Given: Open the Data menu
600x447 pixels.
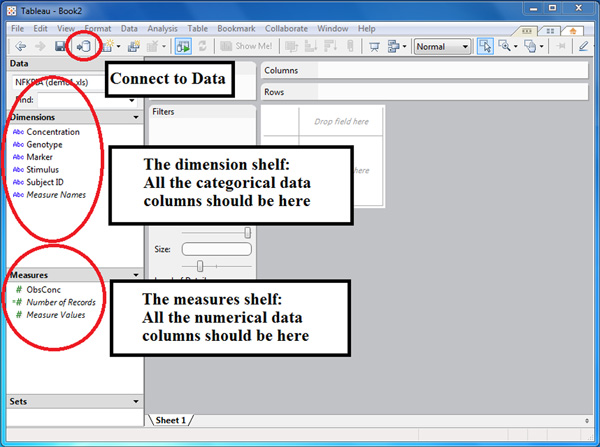Looking at the screenshot, I should [129, 29].
